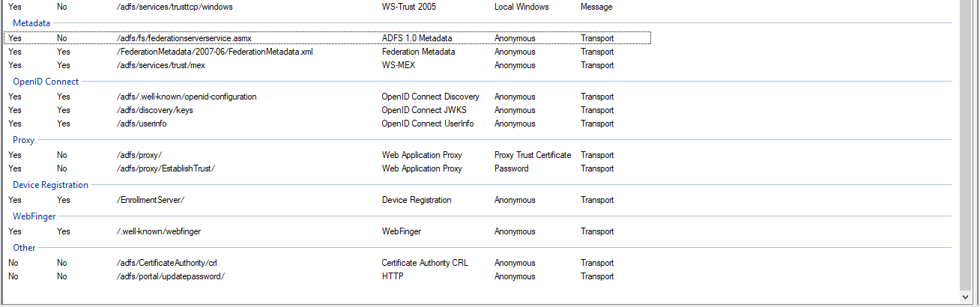The height and width of the screenshot is (307, 980).
Task: Select the /adfs/services/trust/mex endpoint
Action: tap(161, 65)
